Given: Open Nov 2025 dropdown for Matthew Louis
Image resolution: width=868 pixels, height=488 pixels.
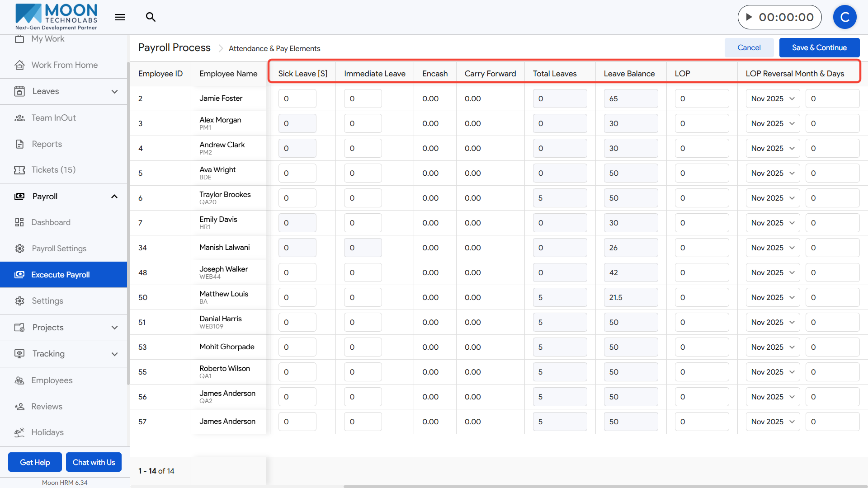Looking at the screenshot, I should point(772,297).
